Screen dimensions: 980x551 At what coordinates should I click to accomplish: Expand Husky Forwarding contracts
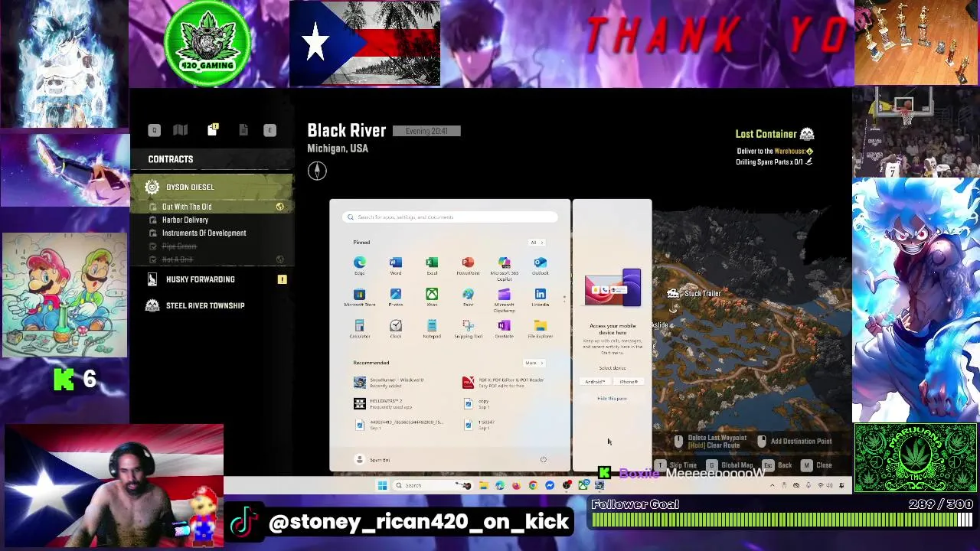point(212,279)
